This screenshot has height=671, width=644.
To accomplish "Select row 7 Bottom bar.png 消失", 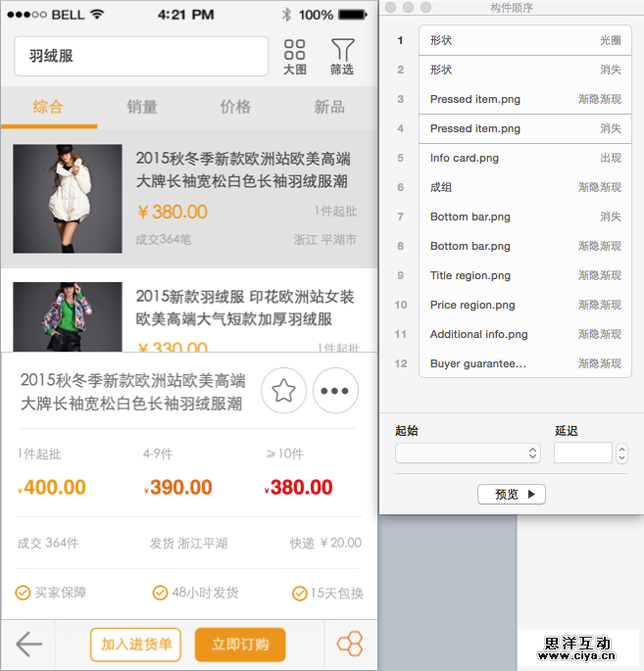I will tap(525, 216).
